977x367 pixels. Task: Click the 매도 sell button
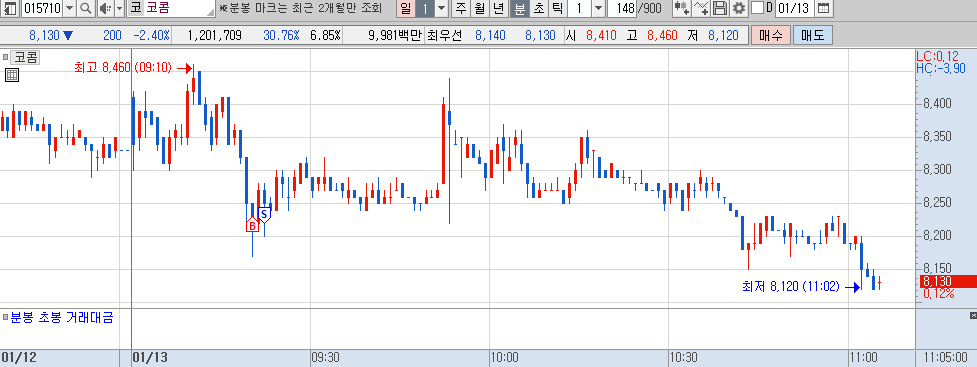pos(813,36)
